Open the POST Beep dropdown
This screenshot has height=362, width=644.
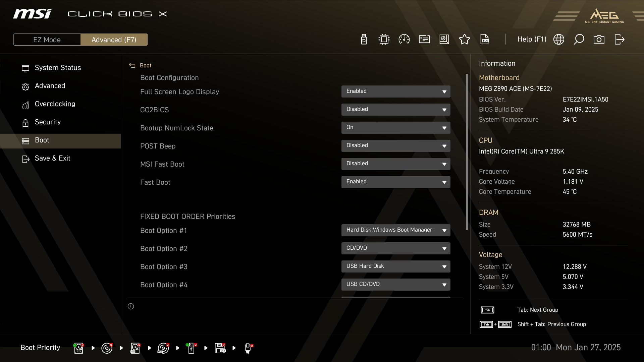point(396,146)
